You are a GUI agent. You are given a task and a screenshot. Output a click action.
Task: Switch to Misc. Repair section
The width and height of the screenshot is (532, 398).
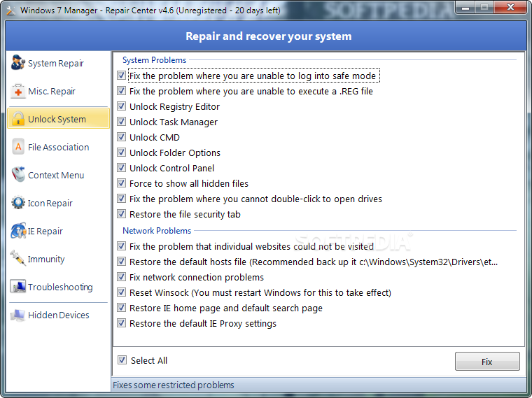click(x=52, y=91)
